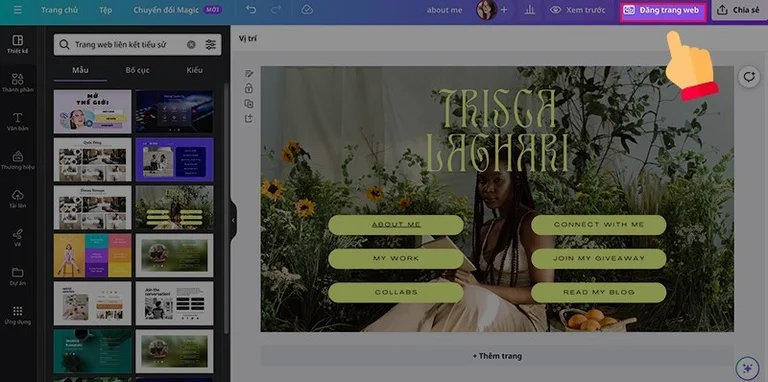Open the Trang chủ menu
Screen dimensions: 768x382
click(59, 10)
